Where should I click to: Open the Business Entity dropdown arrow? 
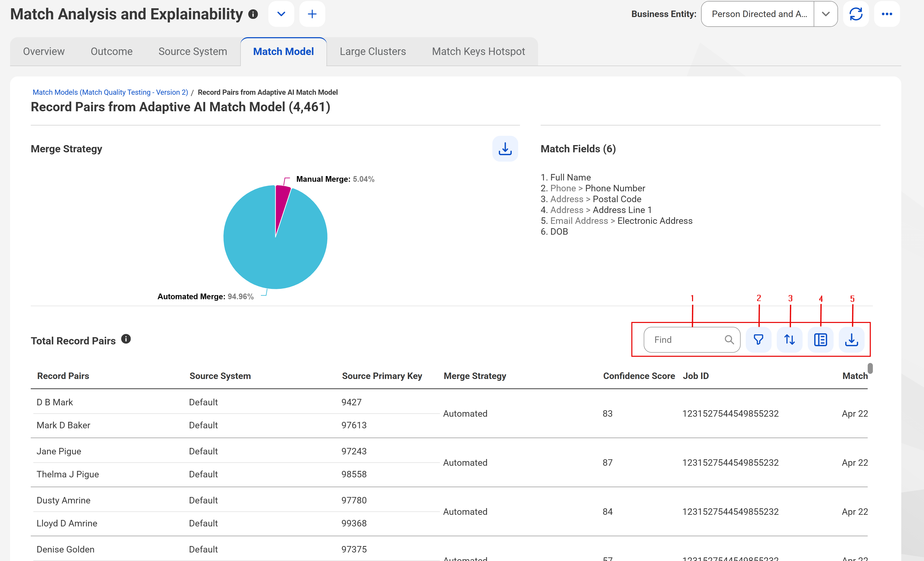coord(825,14)
